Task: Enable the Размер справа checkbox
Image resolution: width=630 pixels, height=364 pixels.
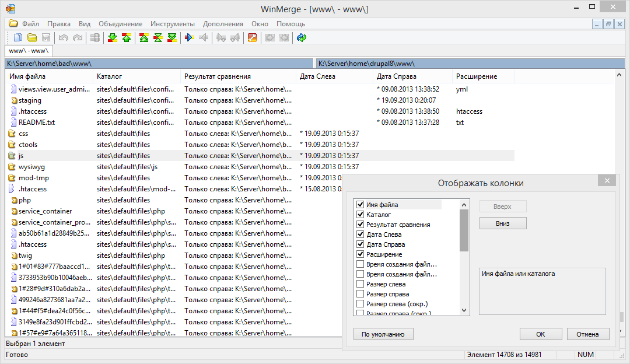Action: (x=360, y=293)
